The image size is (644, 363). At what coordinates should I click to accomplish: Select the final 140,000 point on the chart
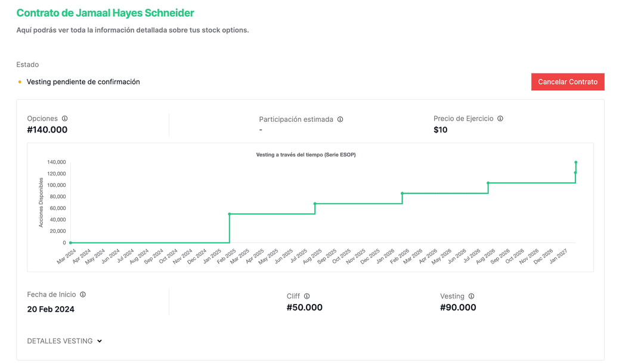click(576, 162)
